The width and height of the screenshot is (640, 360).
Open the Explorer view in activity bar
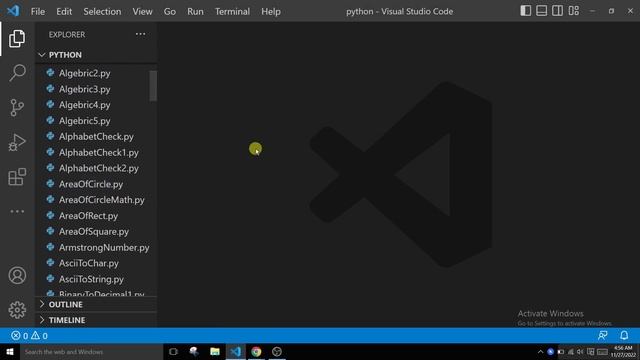pos(17,39)
